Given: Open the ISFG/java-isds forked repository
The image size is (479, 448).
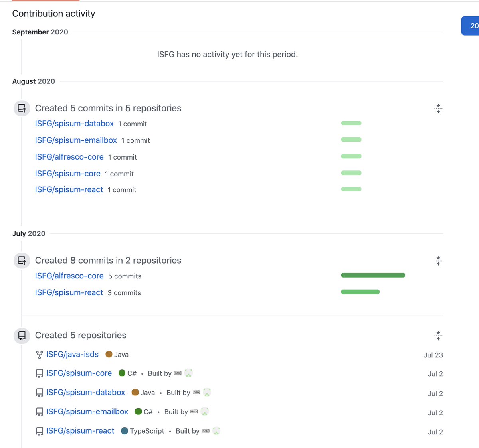Looking at the screenshot, I should tap(72, 355).
